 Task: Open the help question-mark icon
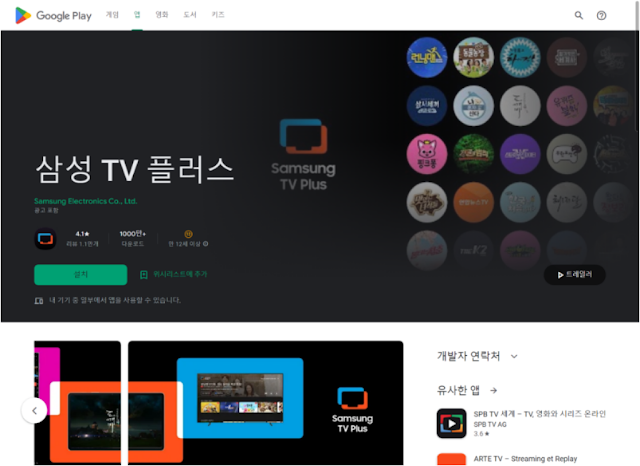[x=601, y=16]
